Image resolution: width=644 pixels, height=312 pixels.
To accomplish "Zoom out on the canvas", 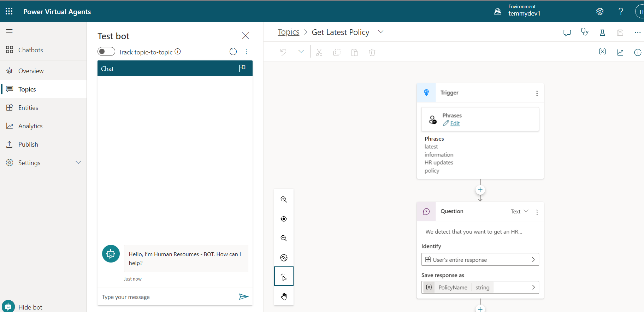I will (x=284, y=238).
